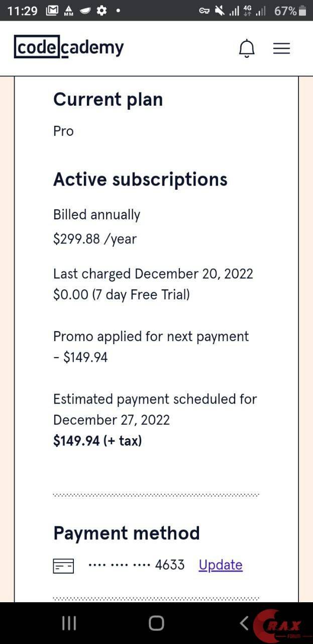Image resolution: width=313 pixels, height=644 pixels.
Task: Tap the Codecademy logo
Action: [x=69, y=47]
